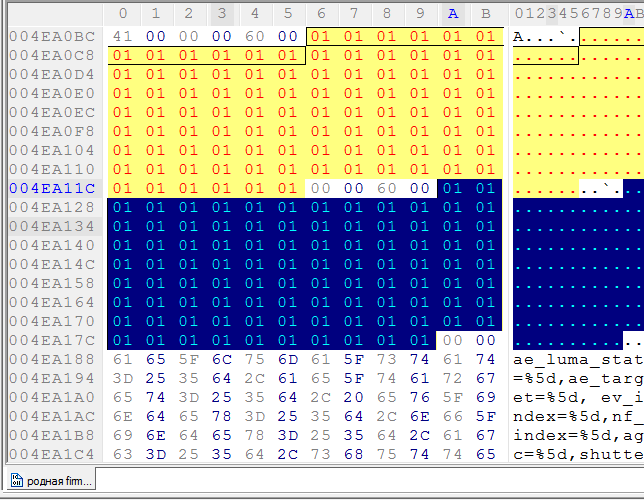Viewport: 644px width, 500px height.
Task: Click the ASCII column header above text pane
Action: click(578, 13)
